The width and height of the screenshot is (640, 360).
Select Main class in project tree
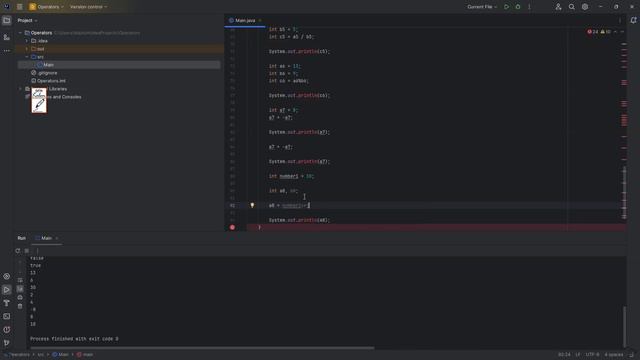click(49, 65)
